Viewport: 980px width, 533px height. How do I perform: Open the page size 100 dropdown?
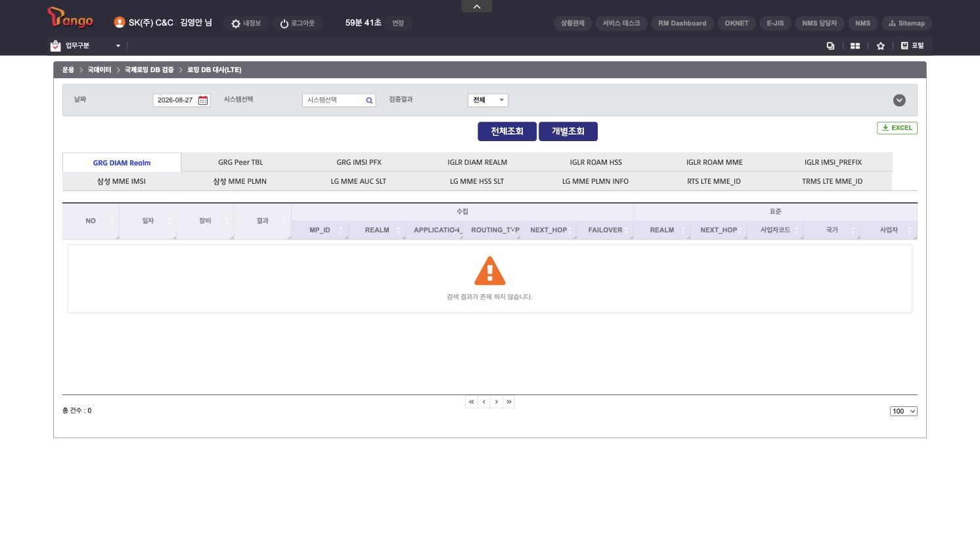[904, 412]
